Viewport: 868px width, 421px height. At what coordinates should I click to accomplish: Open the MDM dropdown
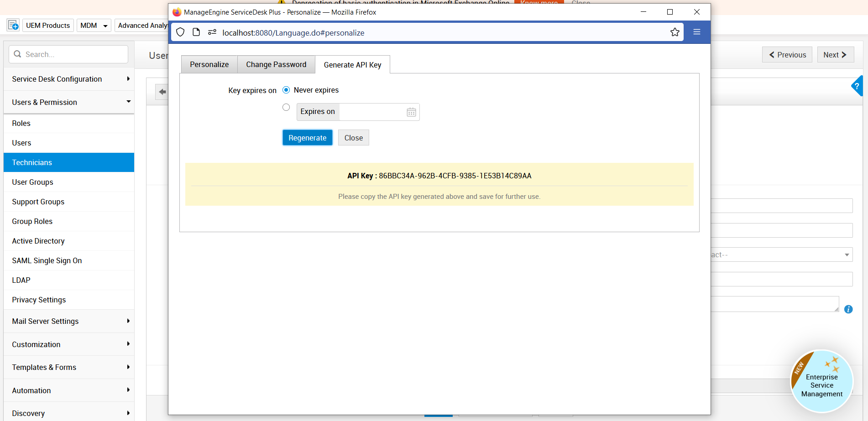click(94, 25)
